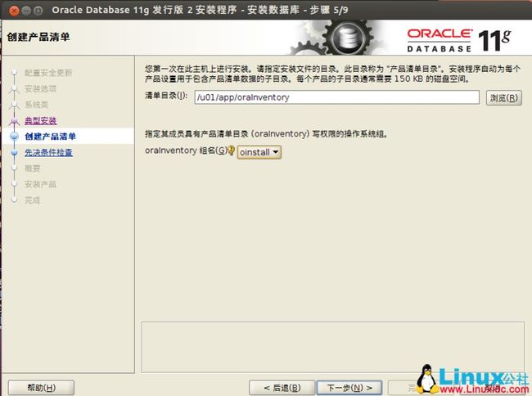The width and height of the screenshot is (532, 396).
Task: Go back with the 后退(B) button
Action: click(x=282, y=388)
